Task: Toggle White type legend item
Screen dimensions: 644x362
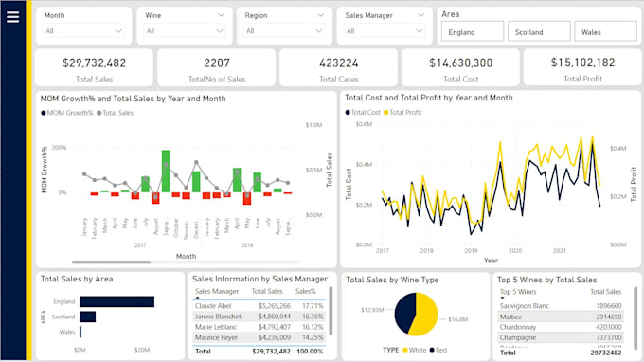Action: pos(415,350)
